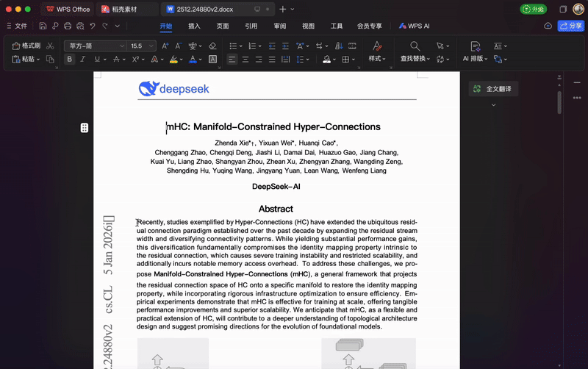Click the new tab plus button
This screenshot has width=588, height=369.
click(x=283, y=9)
